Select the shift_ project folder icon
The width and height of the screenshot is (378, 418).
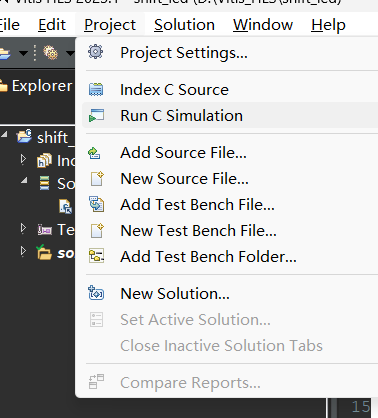pyautogui.click(x=24, y=136)
